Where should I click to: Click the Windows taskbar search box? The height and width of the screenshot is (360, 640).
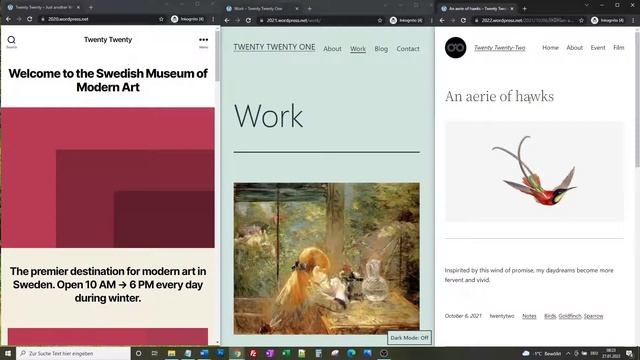(73, 353)
